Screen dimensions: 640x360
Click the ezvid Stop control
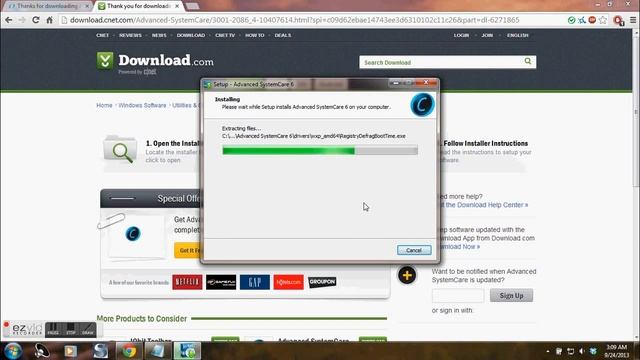pos(71,329)
